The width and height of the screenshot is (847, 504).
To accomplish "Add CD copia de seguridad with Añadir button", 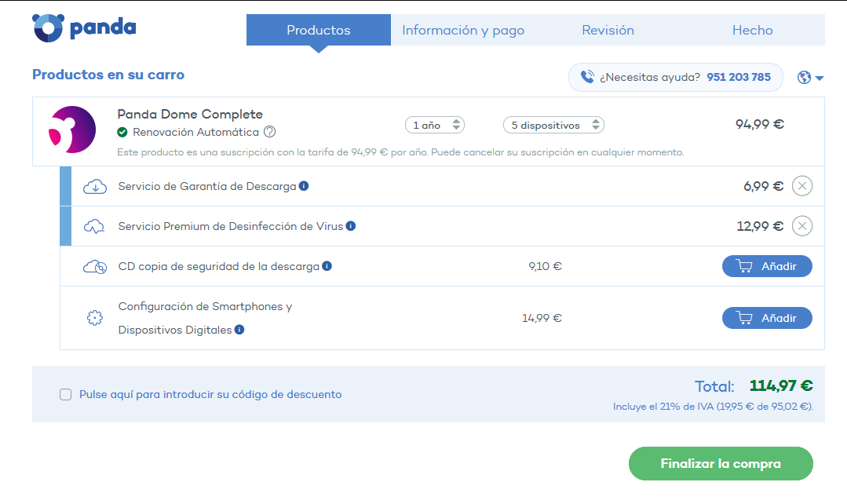I will point(767,266).
